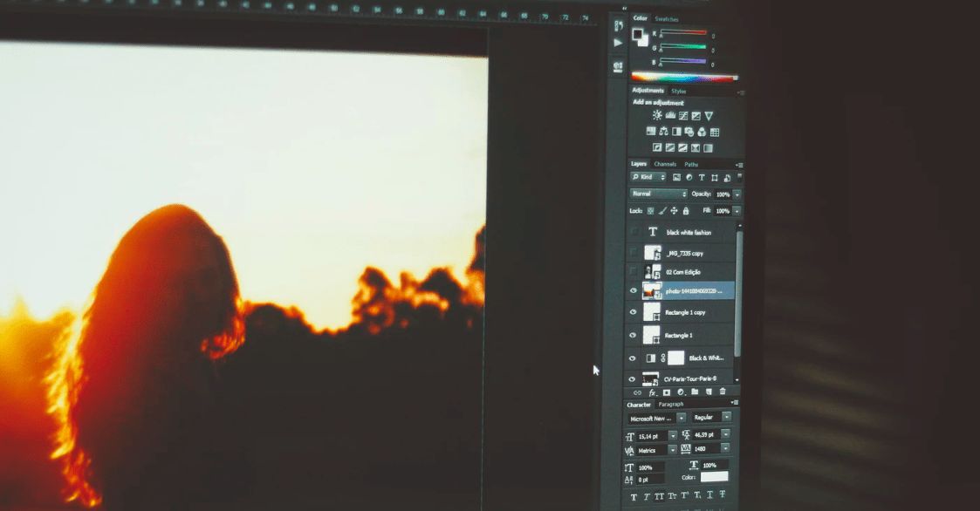The width and height of the screenshot is (980, 511).
Task: Add a Posterize adjustment
Action: pos(670,147)
